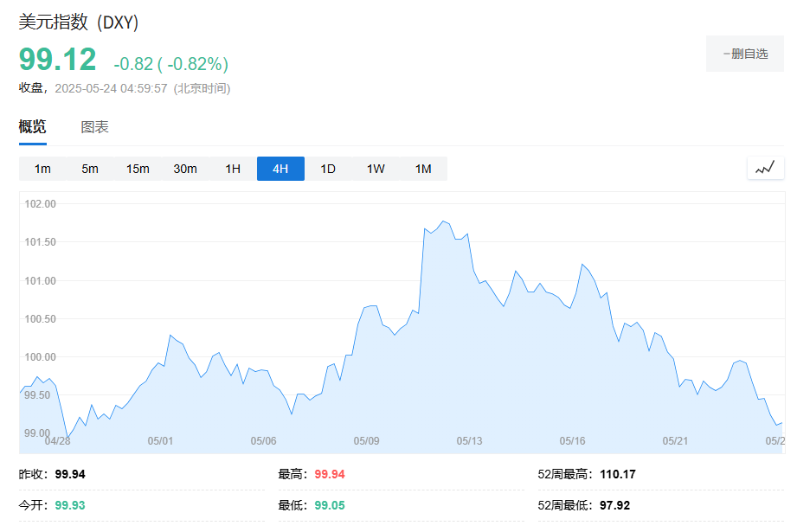The width and height of the screenshot is (797, 532).
Task: Select the 1D daily timeframe
Action: point(327,169)
